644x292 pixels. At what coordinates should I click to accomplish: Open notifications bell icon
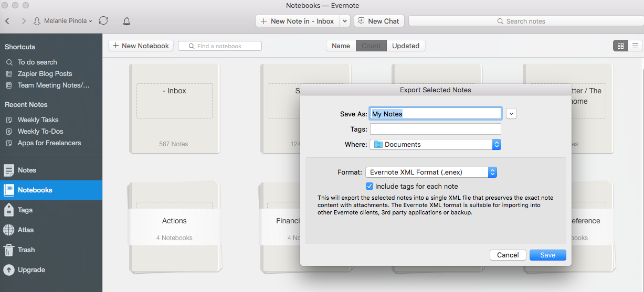tap(126, 21)
